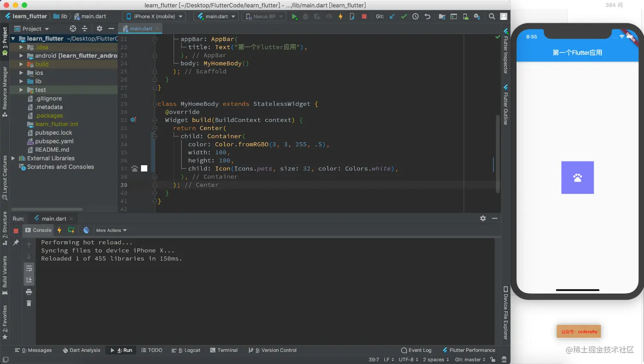
Task: Click the print icon in Run console
Action: [x=29, y=292]
